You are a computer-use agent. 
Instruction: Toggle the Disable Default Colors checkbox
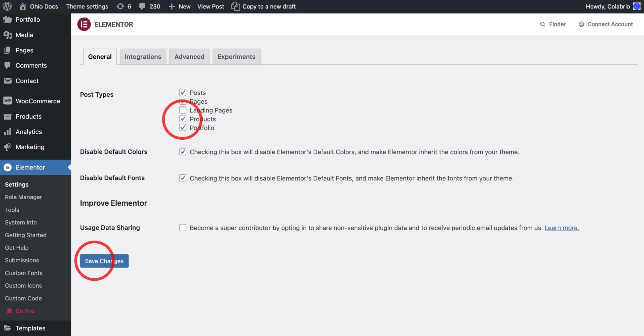point(183,152)
